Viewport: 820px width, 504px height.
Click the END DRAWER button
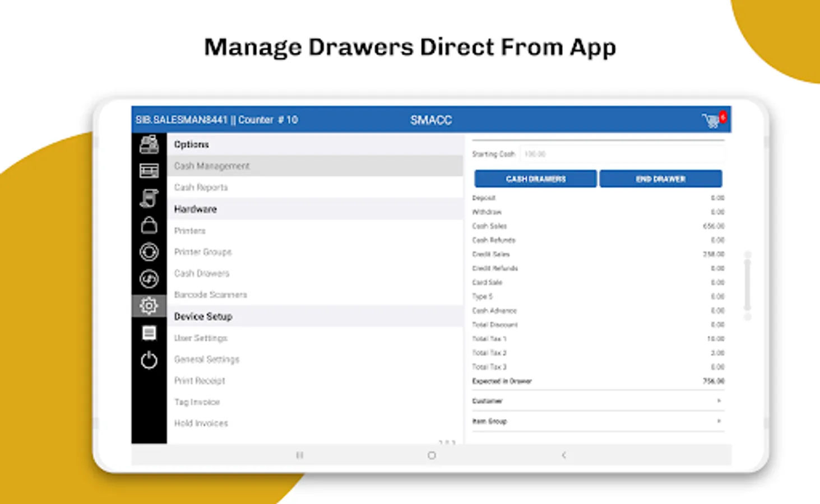661,178
